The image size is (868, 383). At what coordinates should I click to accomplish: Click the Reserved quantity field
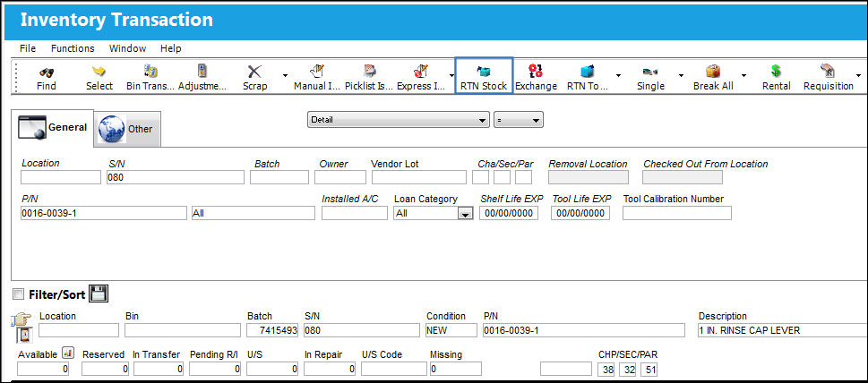105,369
